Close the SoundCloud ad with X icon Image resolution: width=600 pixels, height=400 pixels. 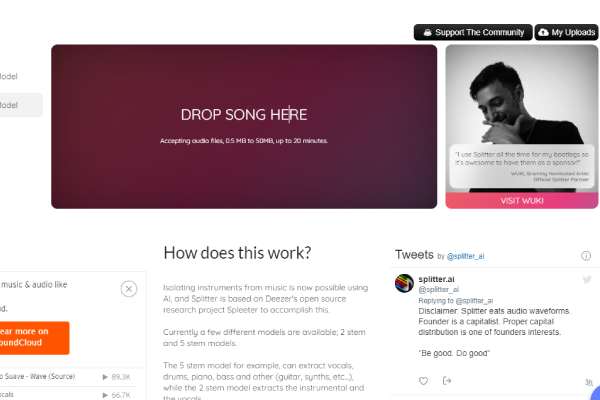[129, 289]
